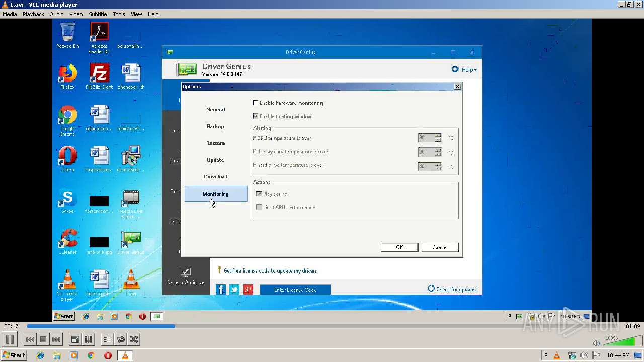The height and width of the screenshot is (362, 644).
Task: Open VLC Media menu
Action: pyautogui.click(x=10, y=14)
